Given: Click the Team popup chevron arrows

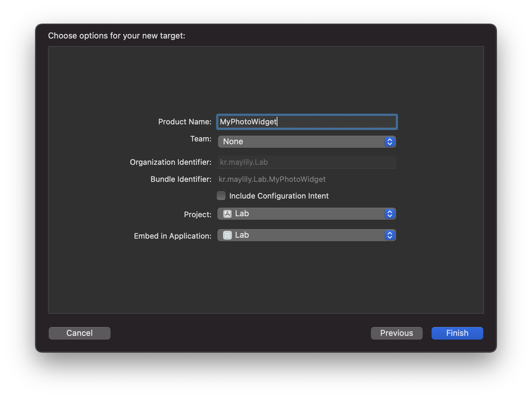Looking at the screenshot, I should (x=390, y=142).
